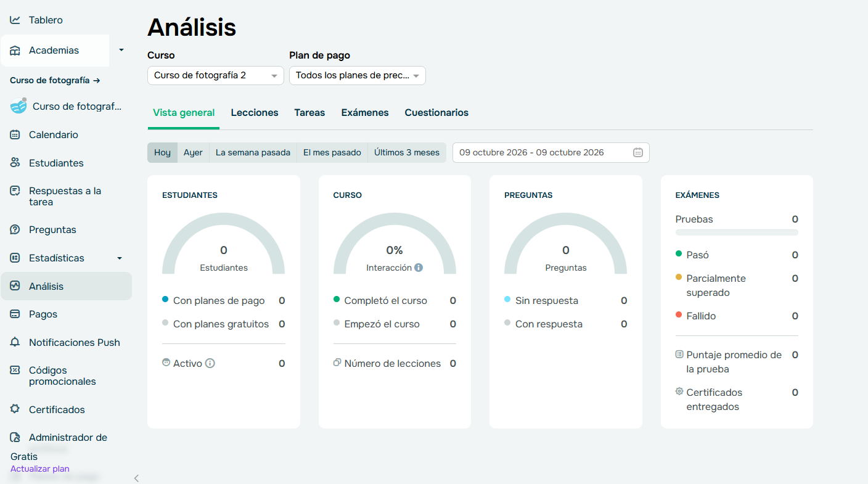This screenshot has width=868, height=484.
Task: Click the 'Con planes de pago' label
Action: pyautogui.click(x=219, y=301)
